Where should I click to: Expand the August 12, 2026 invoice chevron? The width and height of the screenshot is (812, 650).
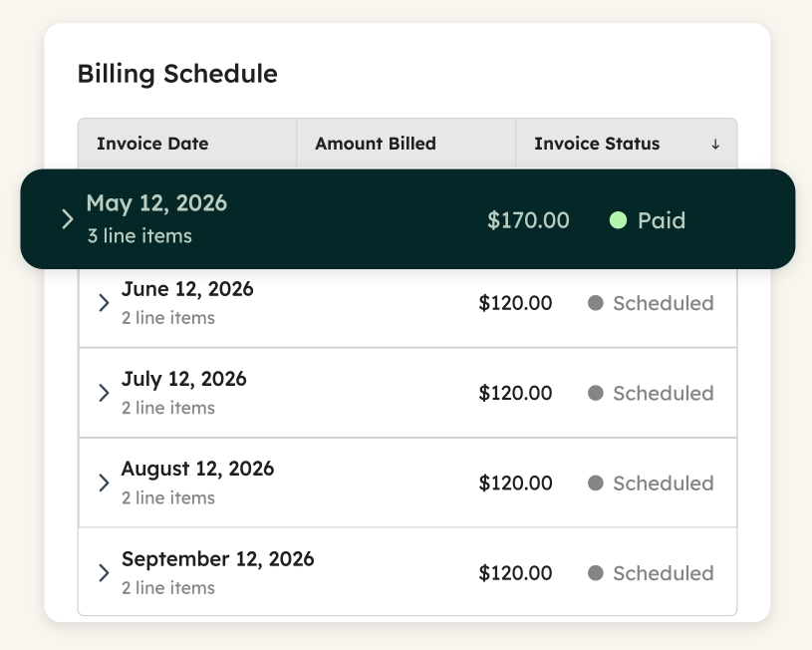pos(104,483)
